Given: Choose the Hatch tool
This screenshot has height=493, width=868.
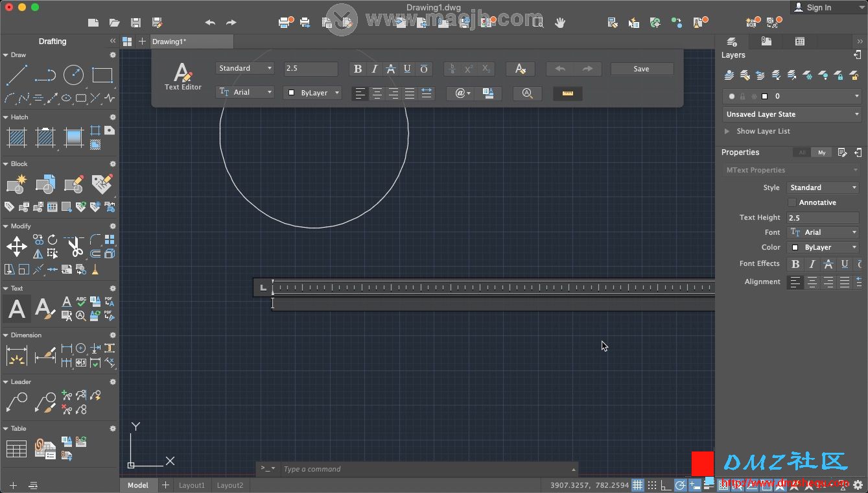Looking at the screenshot, I should click(16, 138).
